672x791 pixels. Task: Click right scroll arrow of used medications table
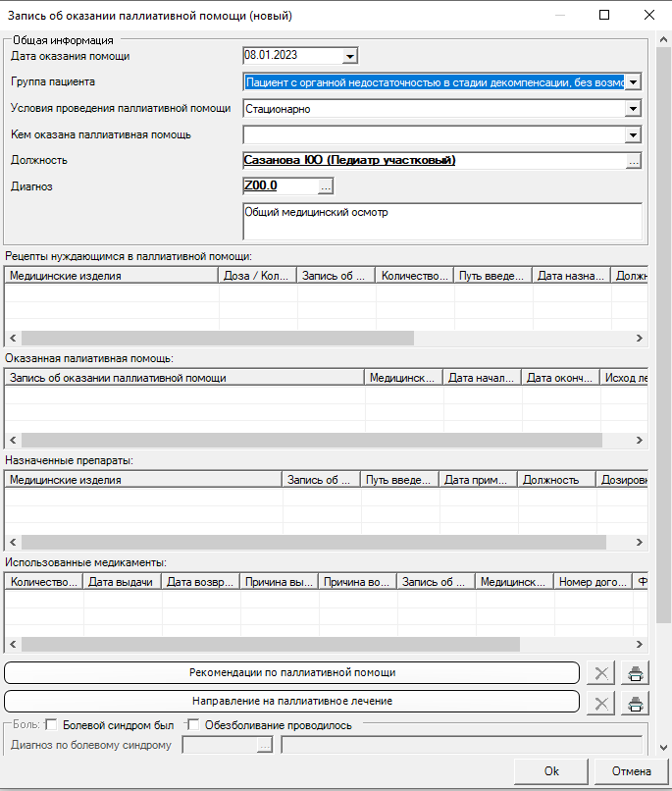coord(640,644)
